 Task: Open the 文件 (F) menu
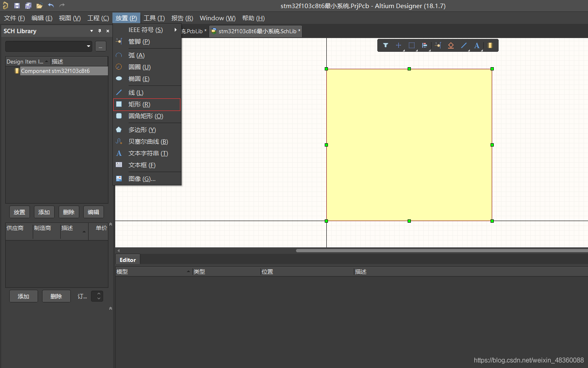point(15,18)
